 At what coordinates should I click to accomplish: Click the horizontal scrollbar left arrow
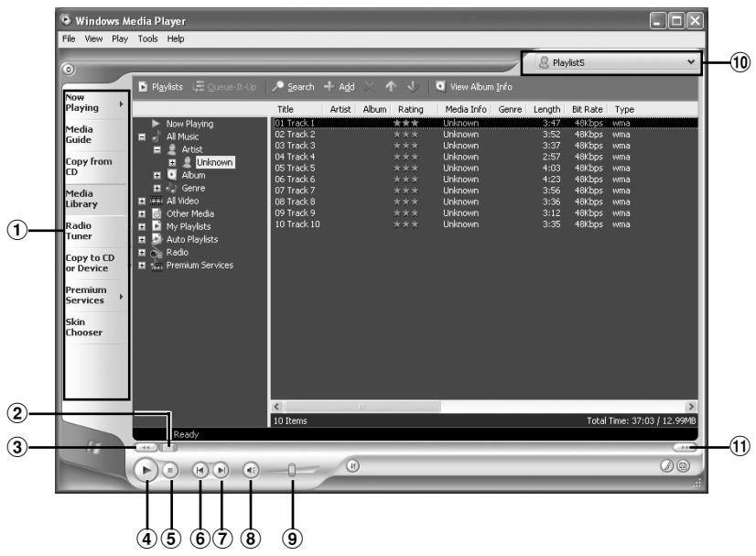pyautogui.click(x=276, y=407)
